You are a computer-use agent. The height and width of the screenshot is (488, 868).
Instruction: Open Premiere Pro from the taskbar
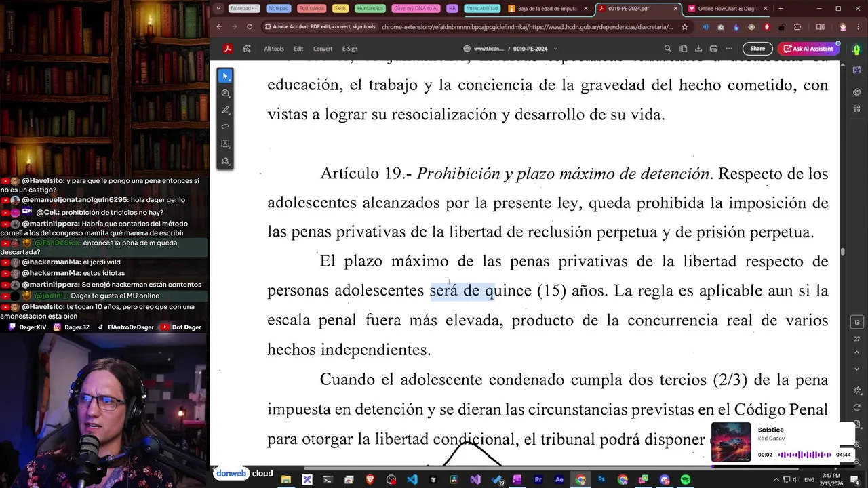point(538,480)
